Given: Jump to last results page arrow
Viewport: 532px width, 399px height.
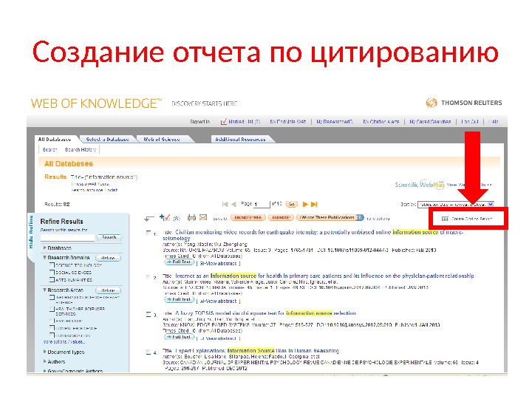Looking at the screenshot, I should point(314,204).
